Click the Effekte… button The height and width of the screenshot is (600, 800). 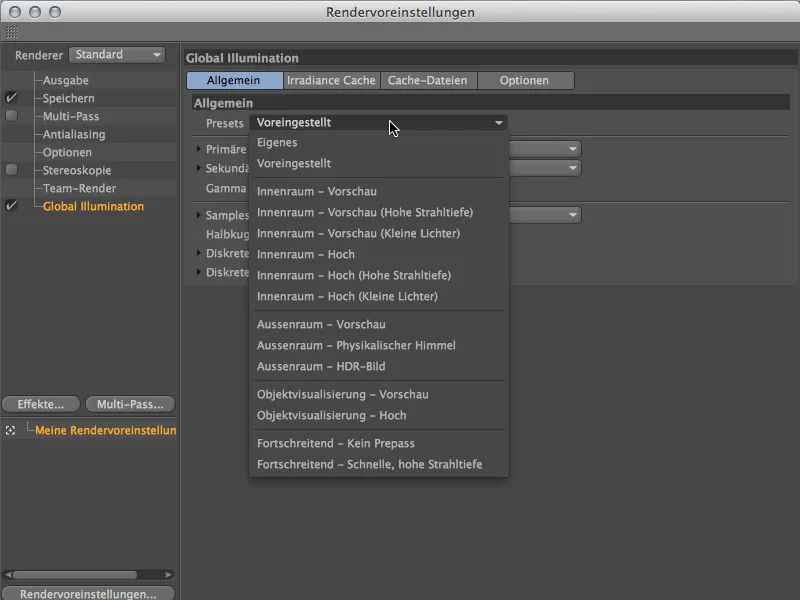[x=40, y=404]
